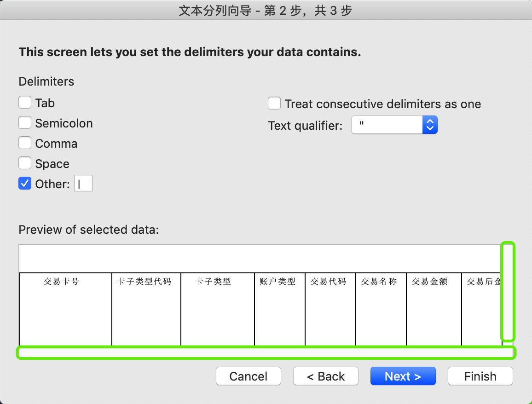Viewport: 532px width, 404px height.
Task: Enable the Space delimiter checkbox
Action: (25, 163)
